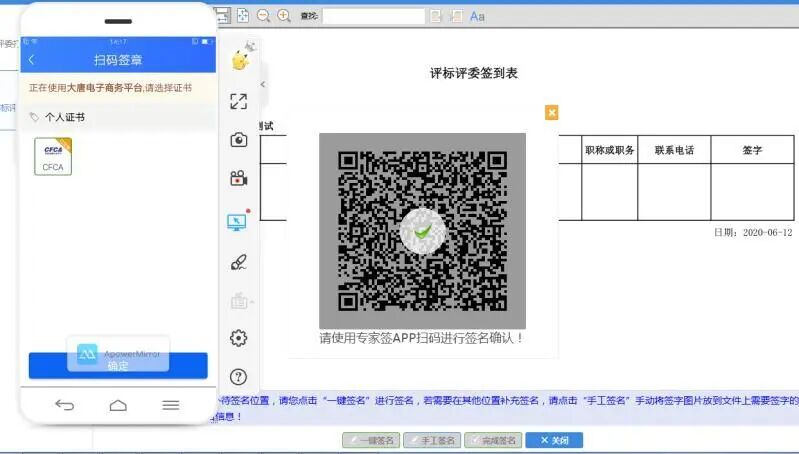Click the fit-width icon in document toolbar
This screenshot has width=799, height=454.
(x=223, y=16)
